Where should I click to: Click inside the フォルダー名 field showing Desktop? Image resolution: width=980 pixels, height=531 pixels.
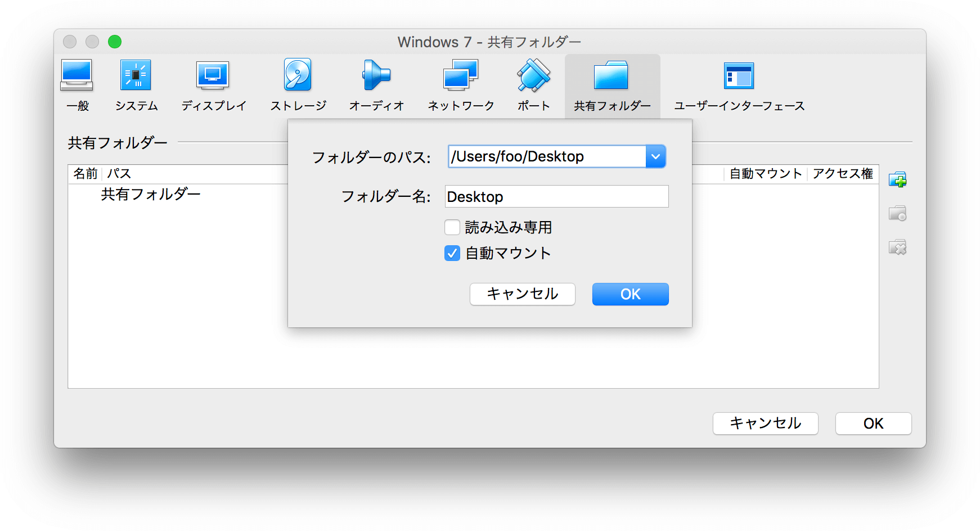point(556,196)
